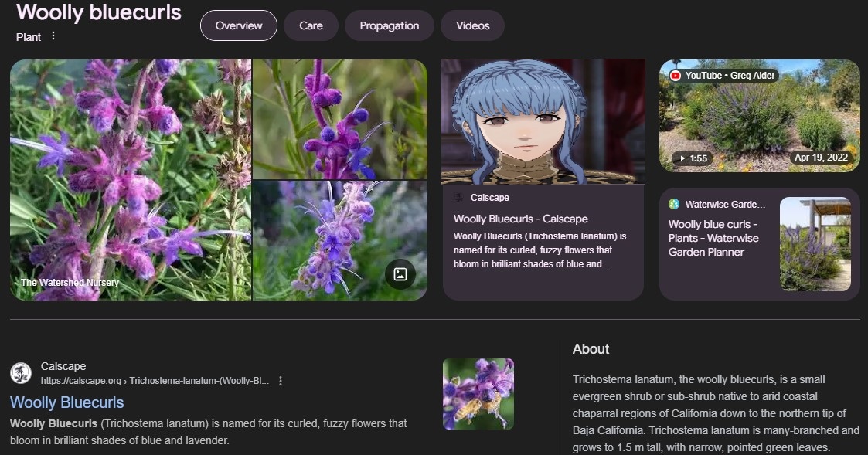Image resolution: width=868 pixels, height=455 pixels.
Task: Open the bottom-middle lavender flower photo
Action: (x=340, y=240)
